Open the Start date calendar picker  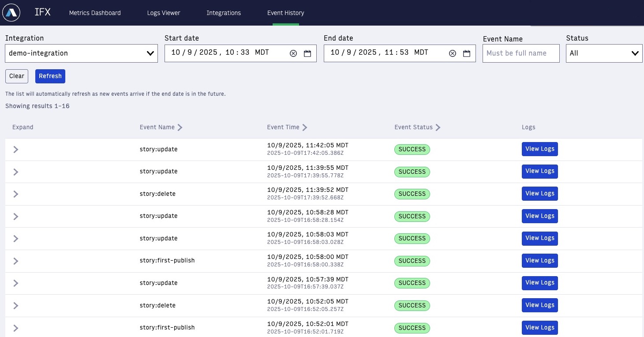tap(307, 53)
